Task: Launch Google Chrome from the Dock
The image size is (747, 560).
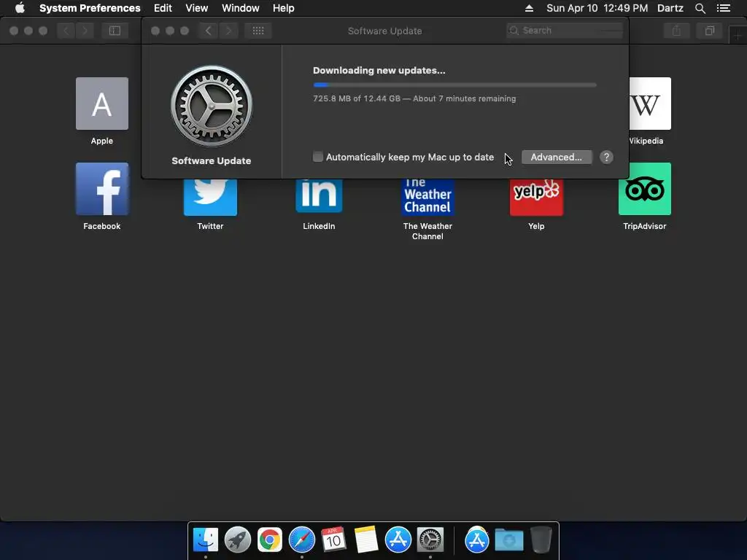Action: 270,540
